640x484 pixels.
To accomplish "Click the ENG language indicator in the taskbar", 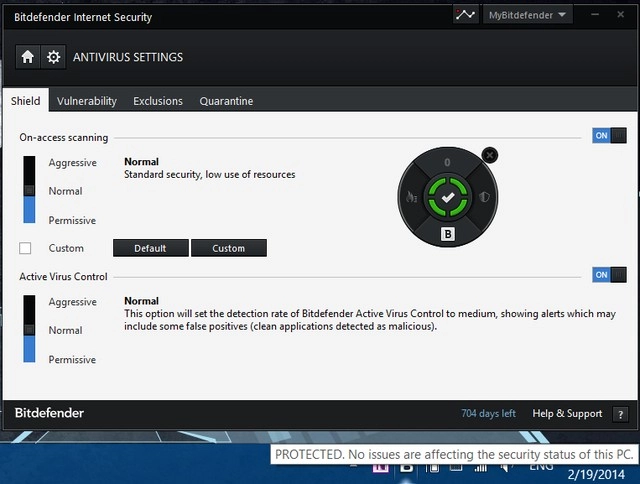I will point(541,466).
